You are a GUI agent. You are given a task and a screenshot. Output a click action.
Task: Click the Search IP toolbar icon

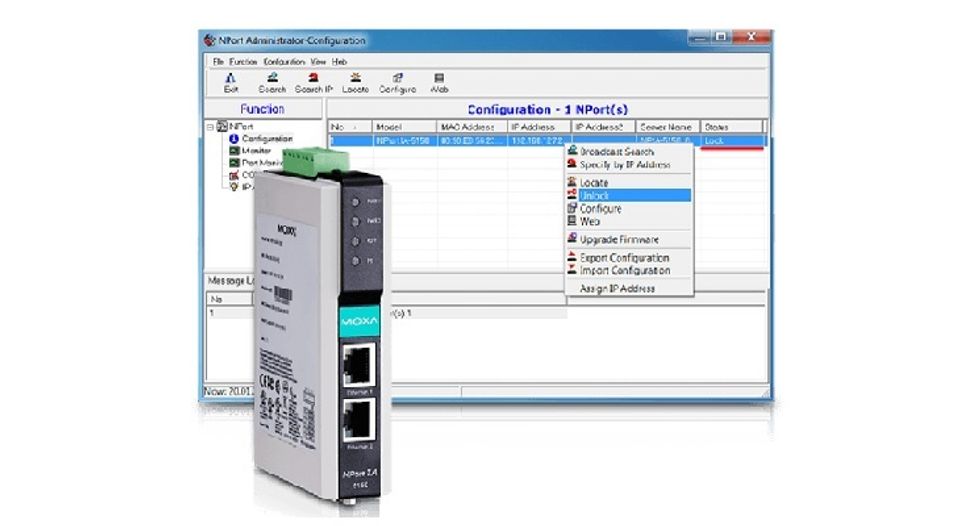click(313, 77)
